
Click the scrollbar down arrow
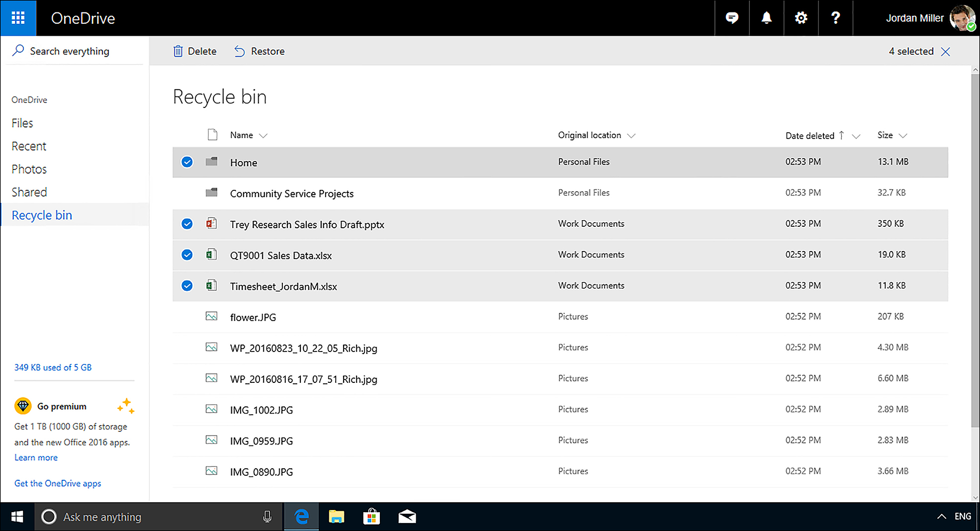click(x=975, y=497)
